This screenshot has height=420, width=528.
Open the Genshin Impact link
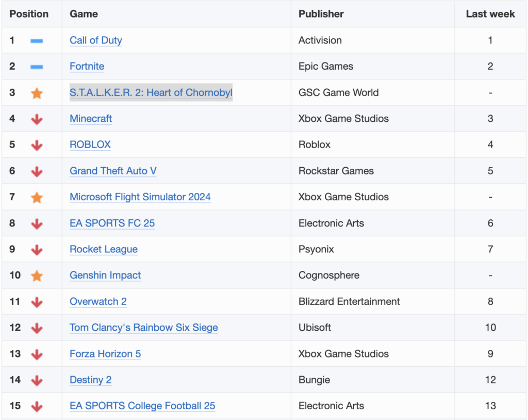click(105, 275)
